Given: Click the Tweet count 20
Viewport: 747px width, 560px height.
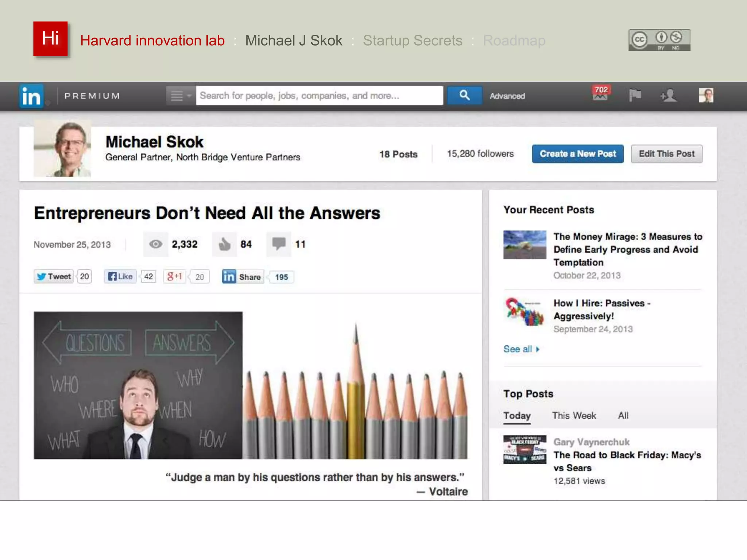Looking at the screenshot, I should 84,277.
